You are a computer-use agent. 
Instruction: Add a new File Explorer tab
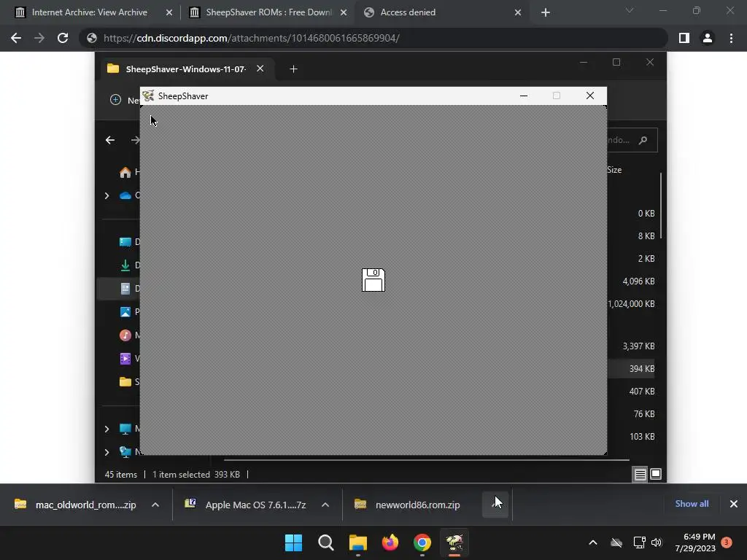coord(293,69)
